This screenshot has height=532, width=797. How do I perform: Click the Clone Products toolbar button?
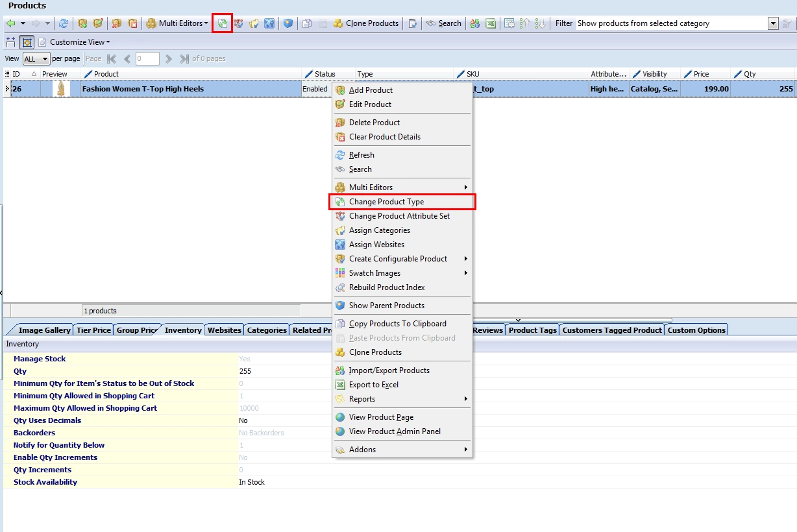(366, 23)
